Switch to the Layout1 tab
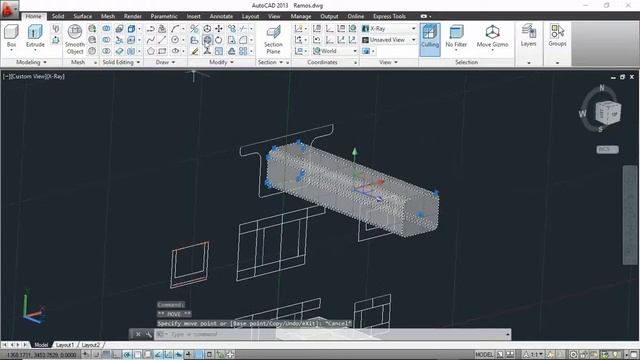Image resolution: width=640 pixels, height=360 pixels. (x=65, y=345)
